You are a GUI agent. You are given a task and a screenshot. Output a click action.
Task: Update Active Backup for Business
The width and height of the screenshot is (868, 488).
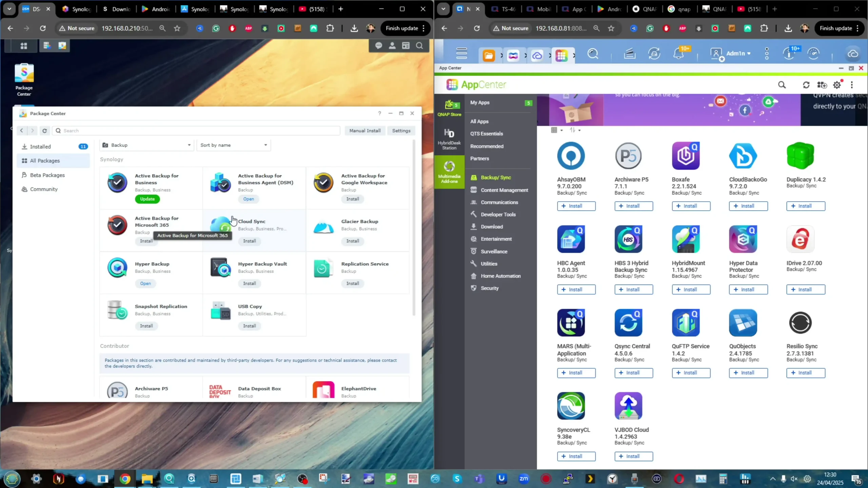[147, 199]
